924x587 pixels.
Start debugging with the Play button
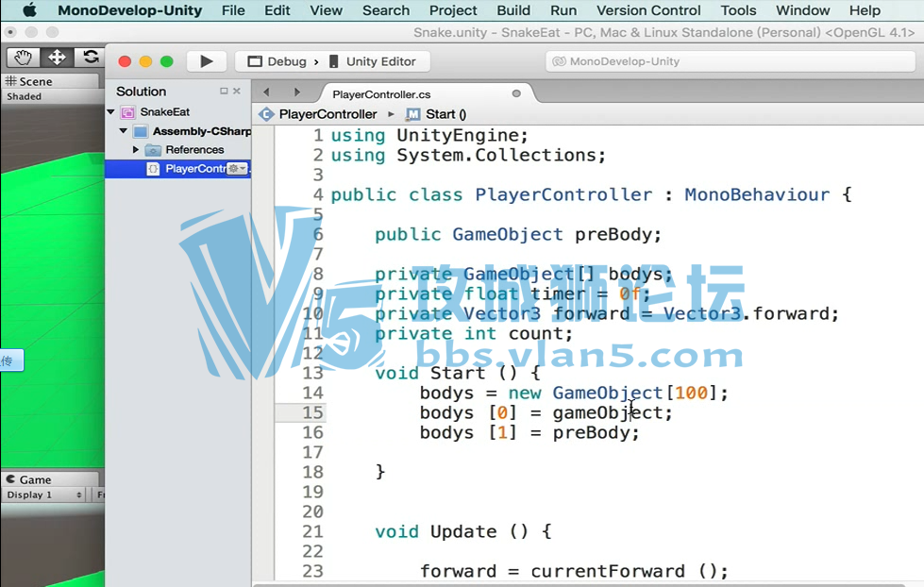[207, 61]
